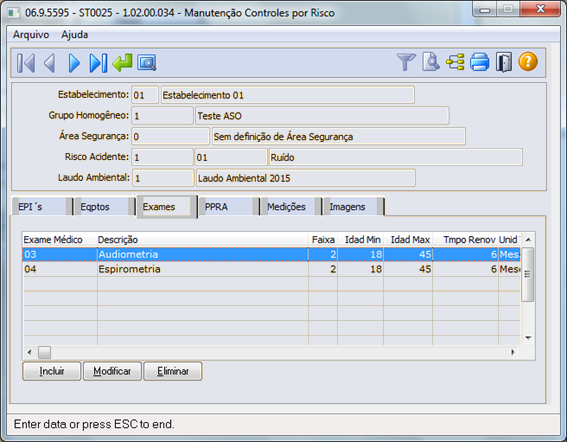Click the exit door icon
567x442 pixels.
coord(504,62)
